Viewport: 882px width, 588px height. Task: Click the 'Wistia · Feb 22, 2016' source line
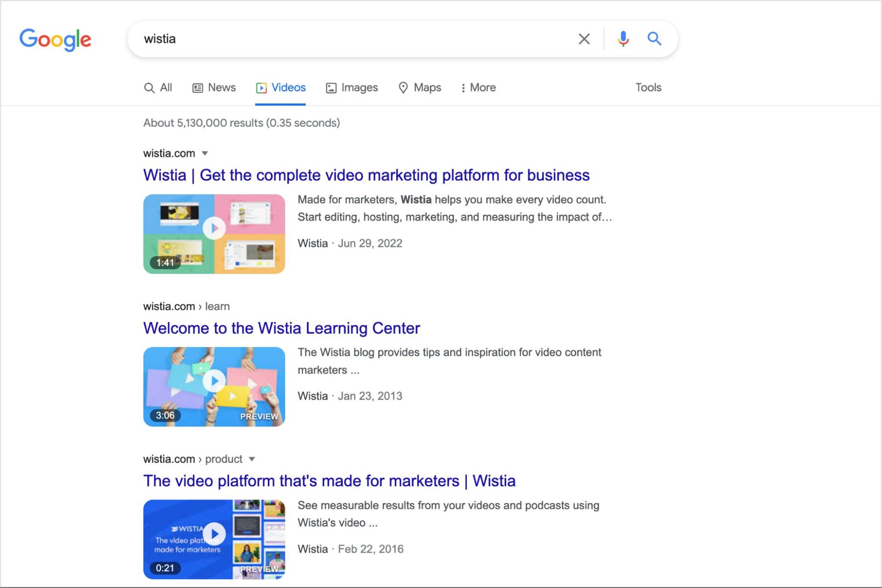click(350, 549)
